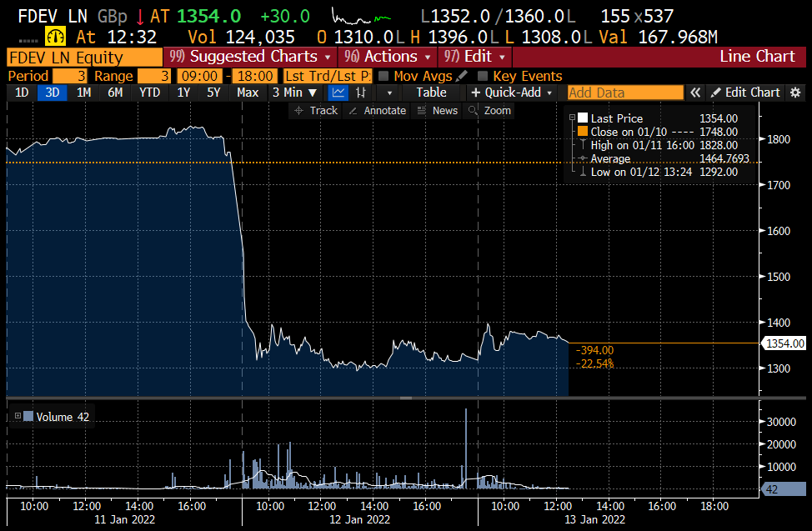812x531 pixels.
Task: Click the Val 167.968M header value
Action: [x=659, y=37]
